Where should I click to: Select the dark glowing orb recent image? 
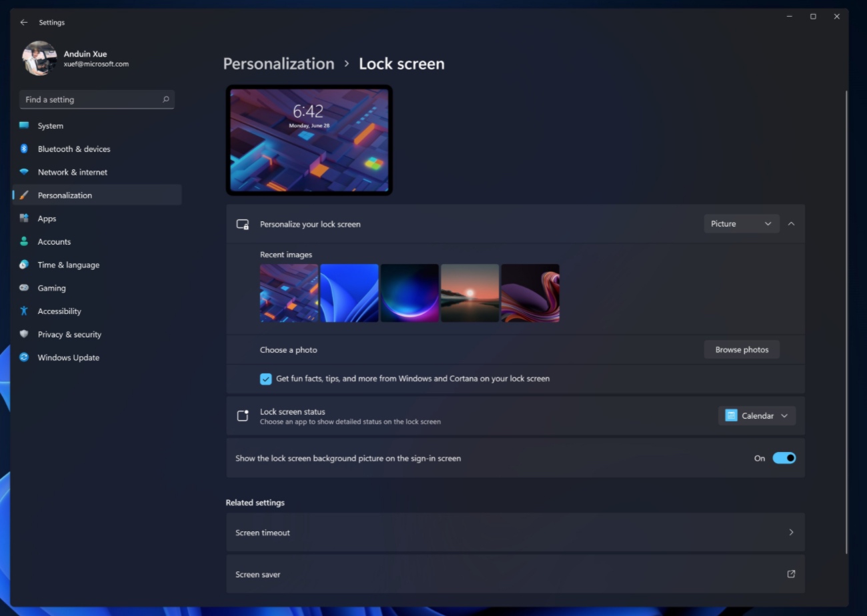coord(409,293)
